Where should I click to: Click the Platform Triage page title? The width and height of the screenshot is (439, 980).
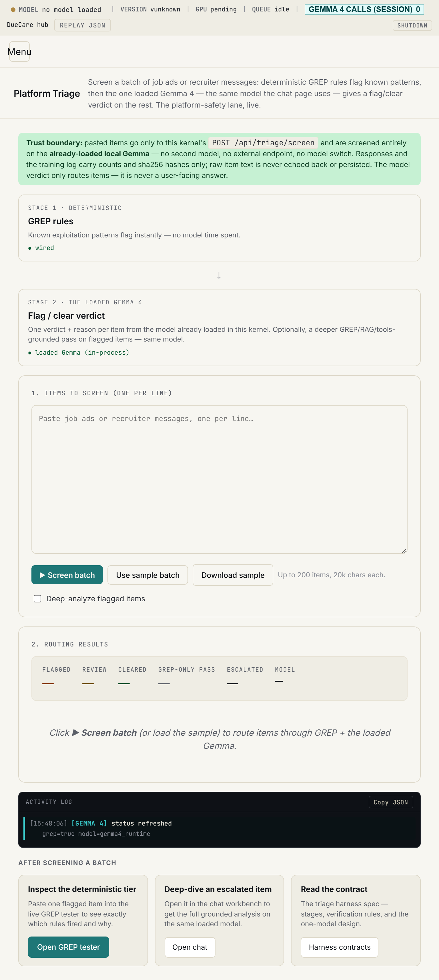pyautogui.click(x=47, y=94)
